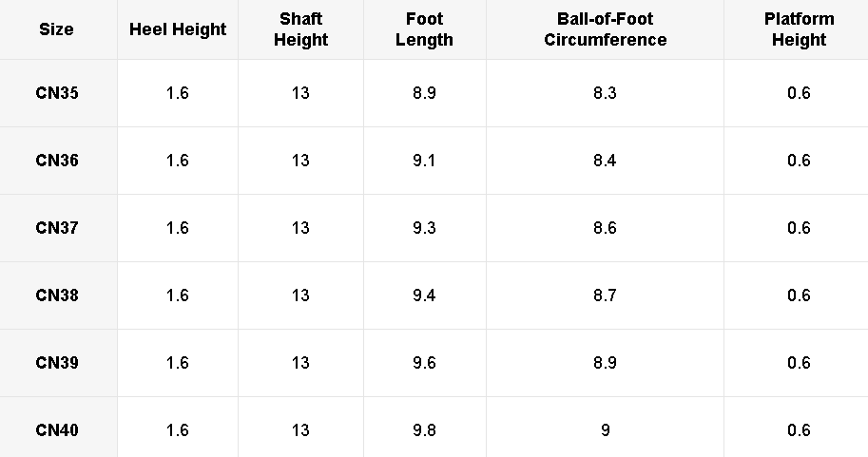Click the 8.7 circumference cell
Viewport: 868px width, 457px height.
point(605,295)
